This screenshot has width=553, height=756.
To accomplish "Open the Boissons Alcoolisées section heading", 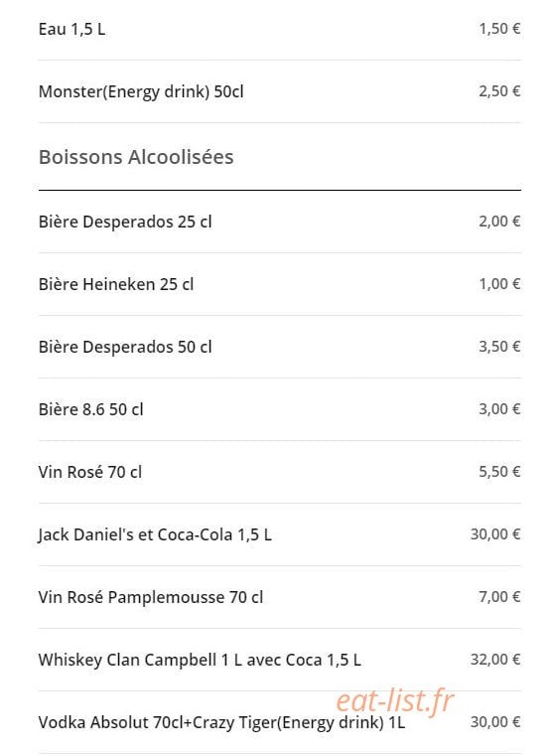I will pos(136,157).
